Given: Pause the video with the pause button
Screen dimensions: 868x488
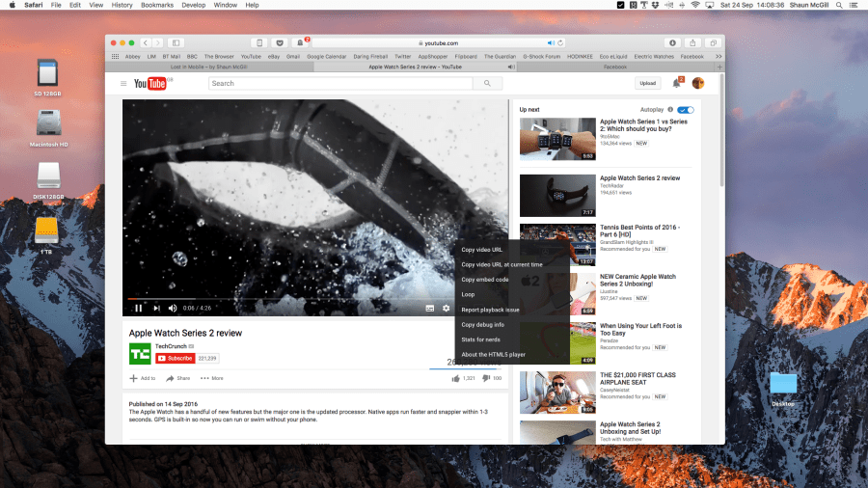Looking at the screenshot, I should tap(138, 309).
